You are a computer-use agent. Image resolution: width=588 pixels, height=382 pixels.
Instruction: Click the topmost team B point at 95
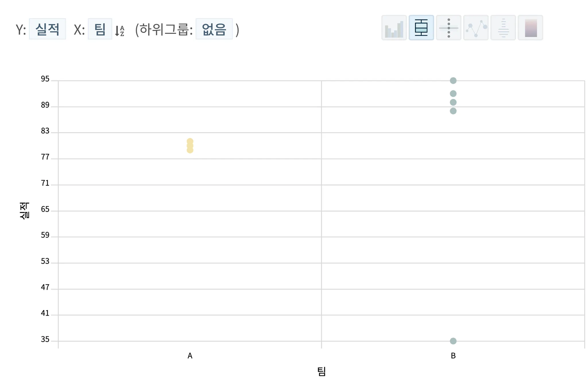453,81
